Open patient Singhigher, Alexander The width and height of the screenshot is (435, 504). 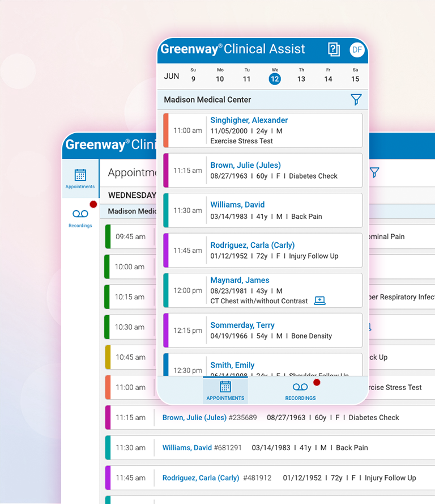pyautogui.click(x=249, y=120)
